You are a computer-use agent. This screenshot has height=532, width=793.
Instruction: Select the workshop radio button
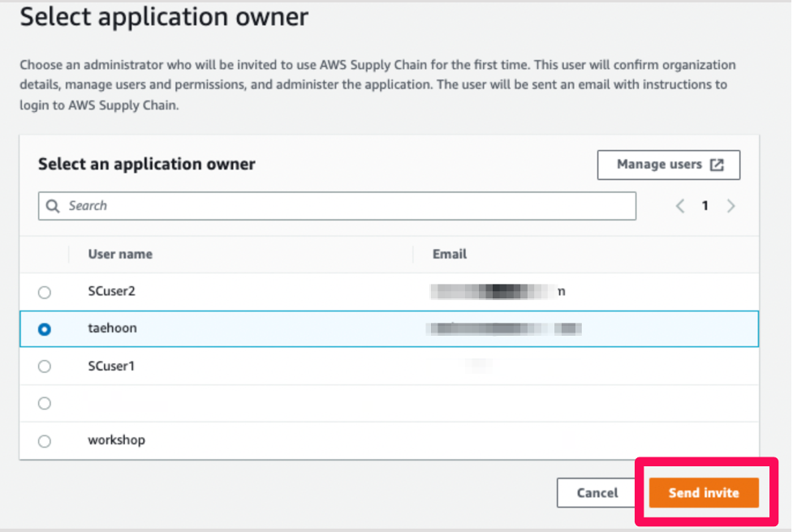tap(45, 440)
